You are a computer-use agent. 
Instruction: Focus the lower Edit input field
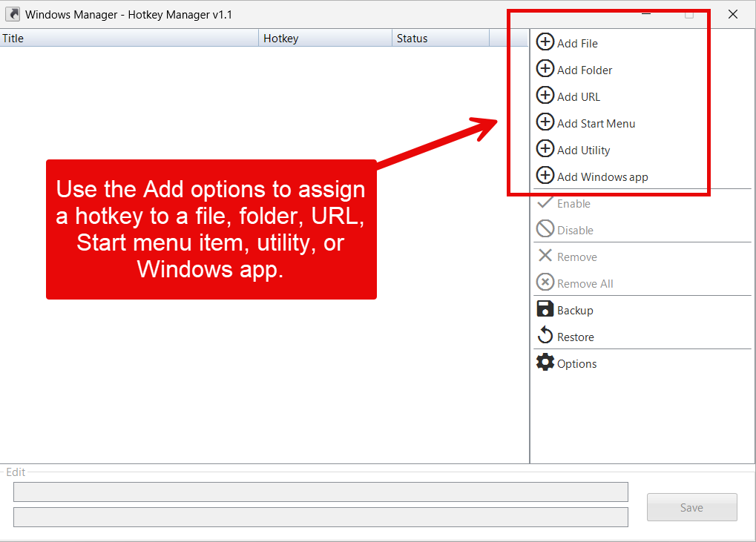tap(321, 517)
